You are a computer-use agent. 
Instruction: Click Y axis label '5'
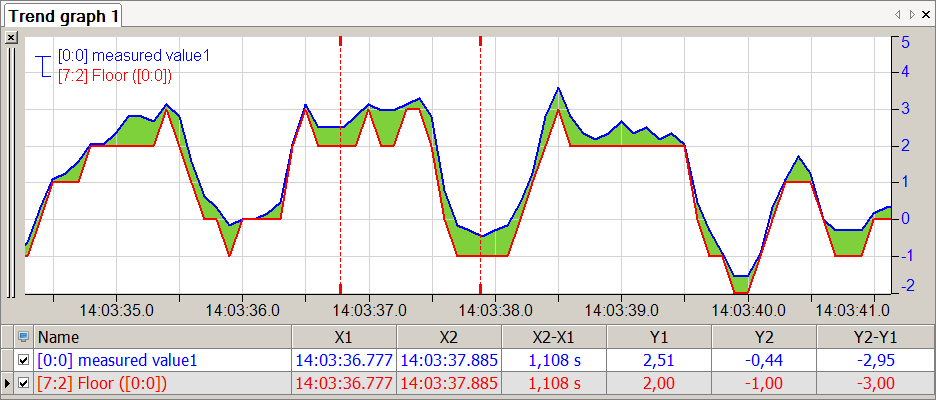tap(906, 42)
